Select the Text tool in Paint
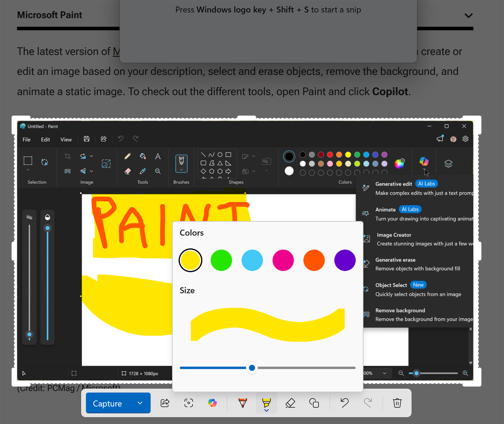Viewport: 504px width, 424px height. (158, 156)
